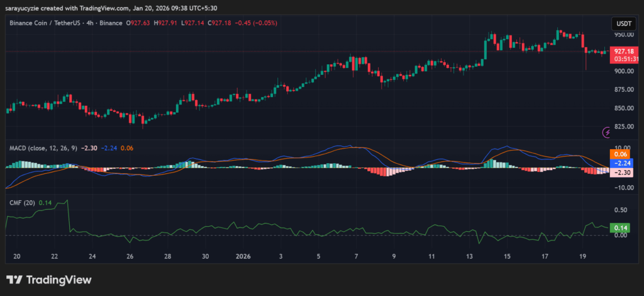Viewport: 644px width, 296px height.
Task: Click the 2026 label on time axis
Action: (x=242, y=257)
